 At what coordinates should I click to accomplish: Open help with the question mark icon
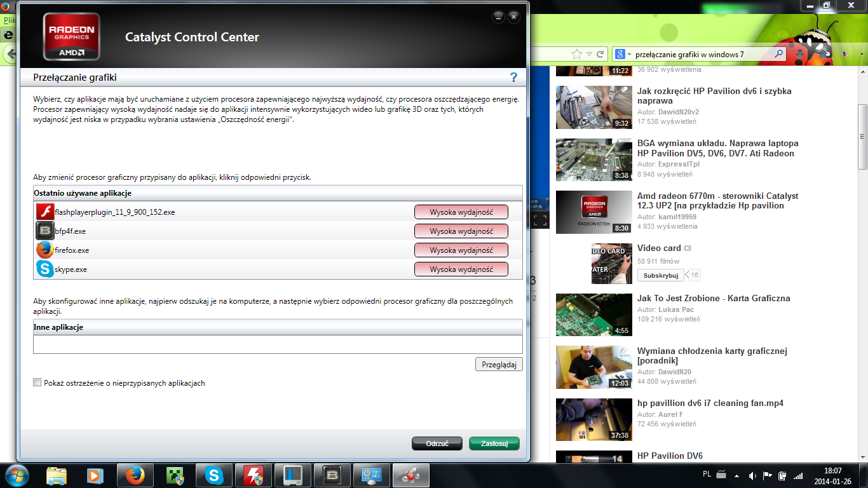[x=513, y=78]
